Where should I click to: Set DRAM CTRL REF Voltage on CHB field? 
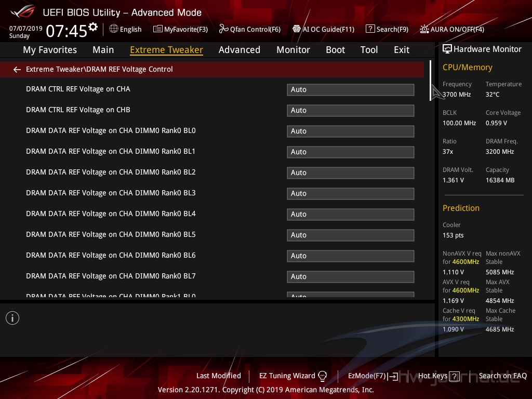[x=351, y=110]
